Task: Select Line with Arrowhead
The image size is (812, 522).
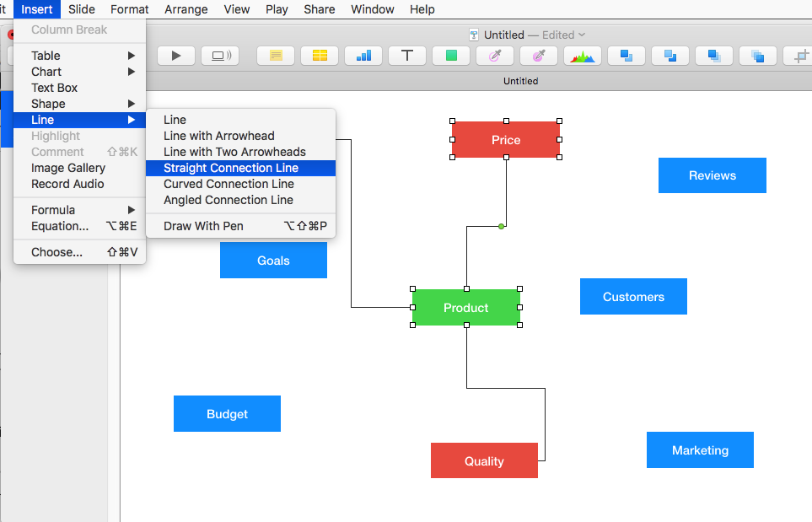Action: point(241,136)
